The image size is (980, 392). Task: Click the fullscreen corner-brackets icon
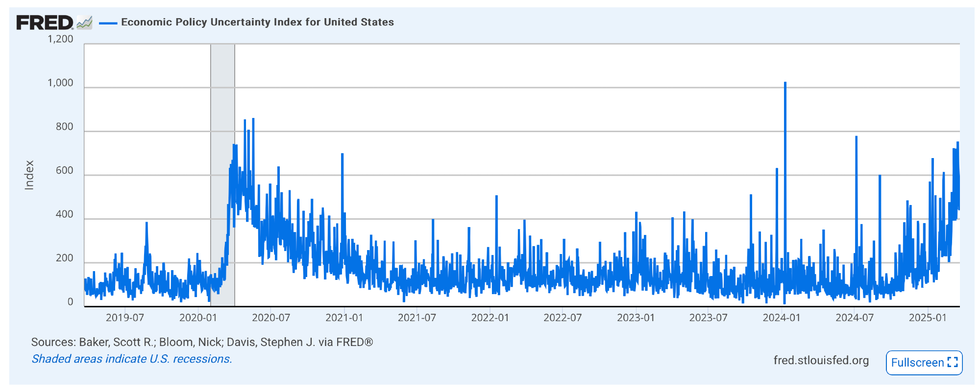[x=952, y=363]
